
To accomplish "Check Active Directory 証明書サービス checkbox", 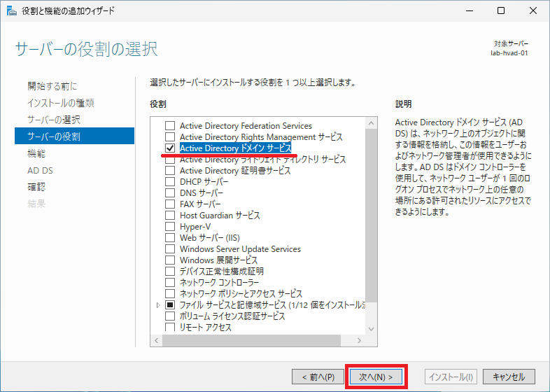I will (170, 171).
